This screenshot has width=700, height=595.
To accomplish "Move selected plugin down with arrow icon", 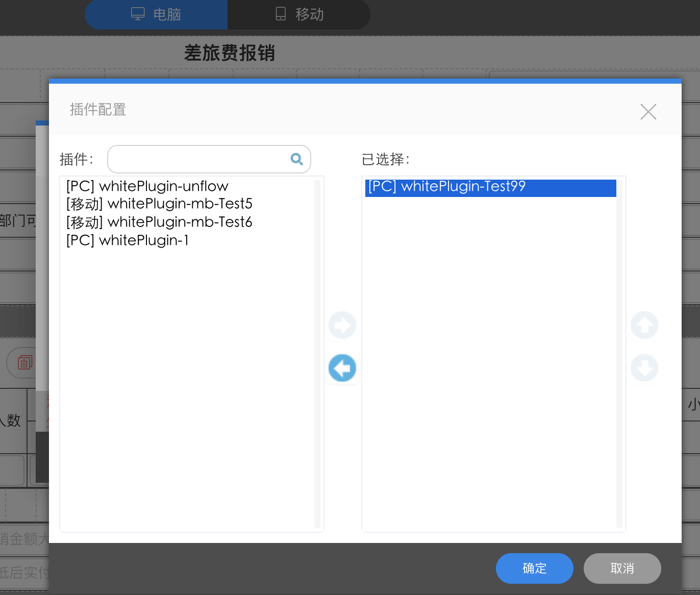I will coord(644,368).
